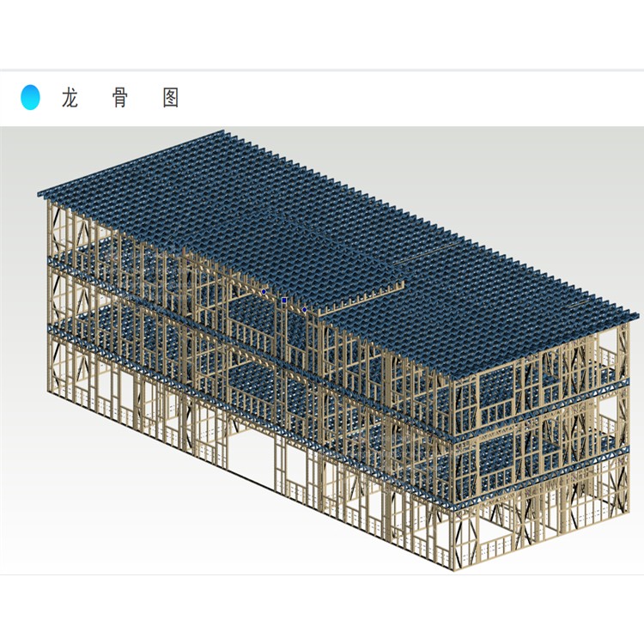This screenshot has width=644, height=644.
Task: Select the right round blue handle point
Action: pos(304,309)
